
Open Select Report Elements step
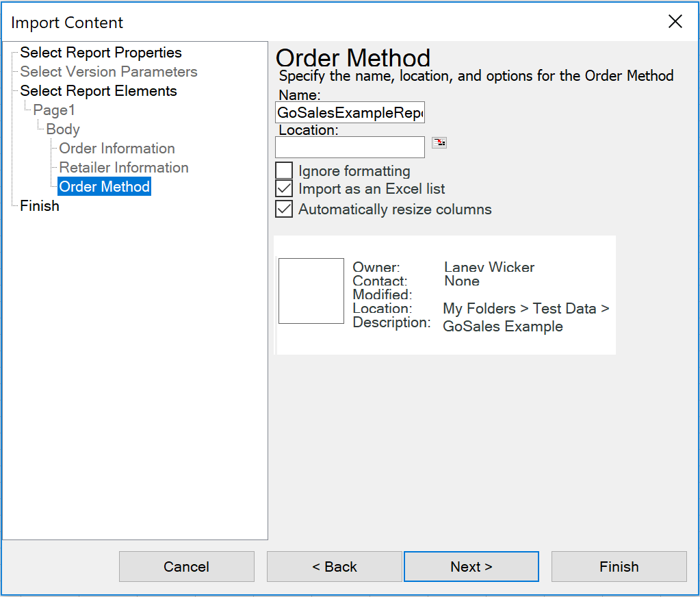(99, 91)
